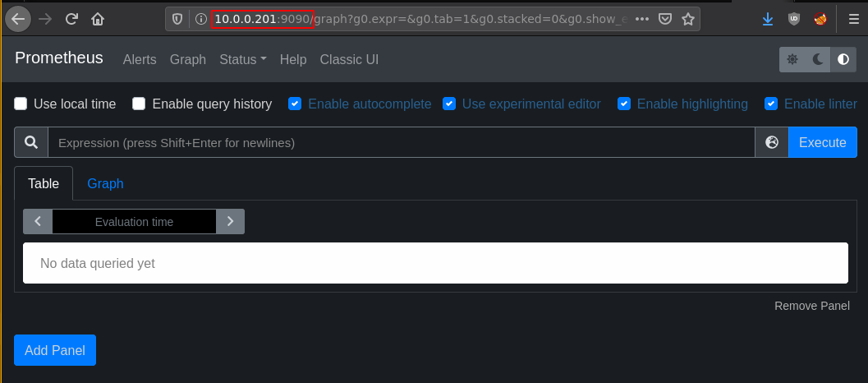Open the browser hamburger menu
This screenshot has height=383, width=868.
[x=853, y=20]
